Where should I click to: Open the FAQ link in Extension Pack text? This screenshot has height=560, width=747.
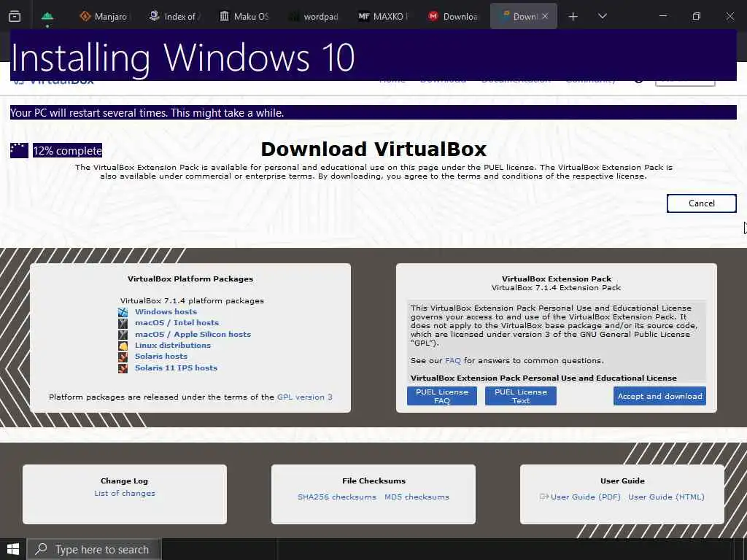pyautogui.click(x=452, y=360)
